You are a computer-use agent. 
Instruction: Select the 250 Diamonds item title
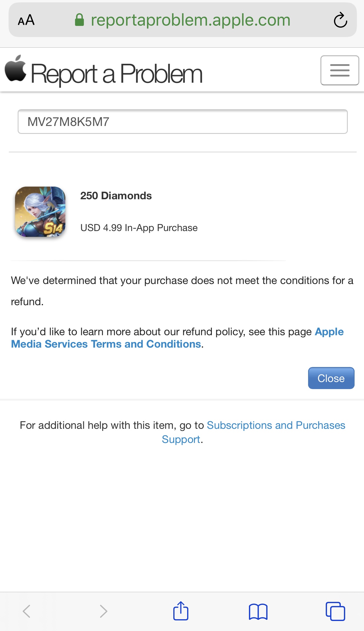click(116, 196)
